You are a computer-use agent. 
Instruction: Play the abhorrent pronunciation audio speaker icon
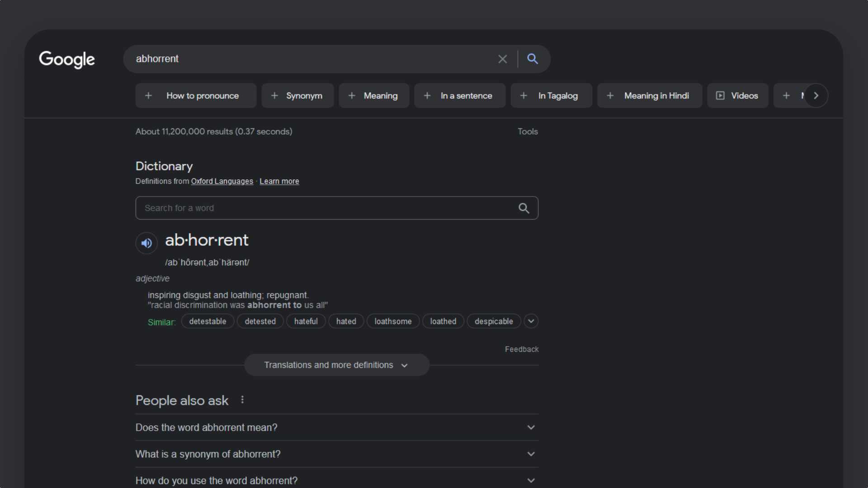[x=146, y=243]
